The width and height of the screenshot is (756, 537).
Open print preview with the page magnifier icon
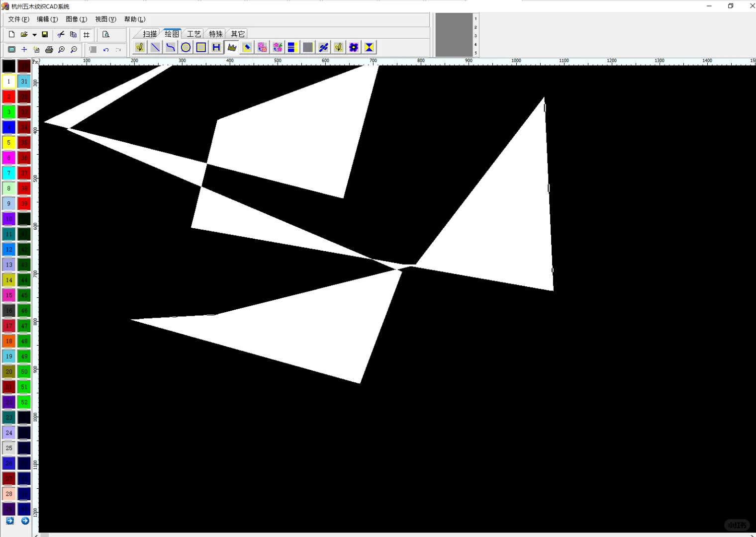[106, 34]
